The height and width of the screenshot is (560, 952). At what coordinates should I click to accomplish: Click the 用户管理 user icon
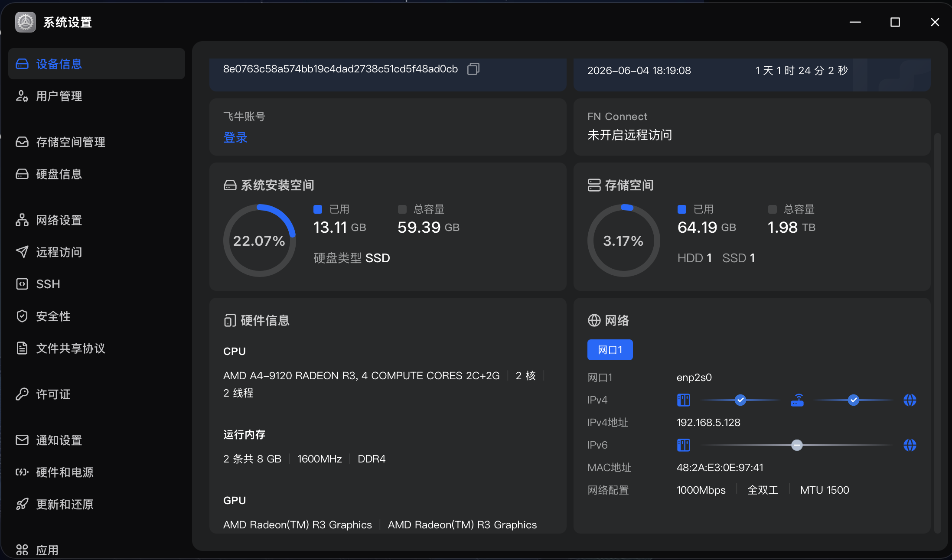[22, 96]
